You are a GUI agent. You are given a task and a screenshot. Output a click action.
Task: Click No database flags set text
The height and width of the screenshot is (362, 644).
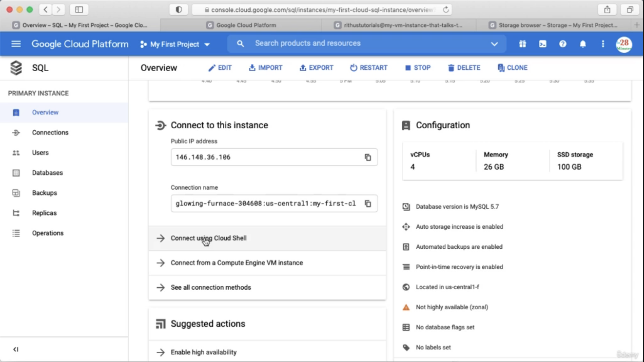(x=445, y=327)
